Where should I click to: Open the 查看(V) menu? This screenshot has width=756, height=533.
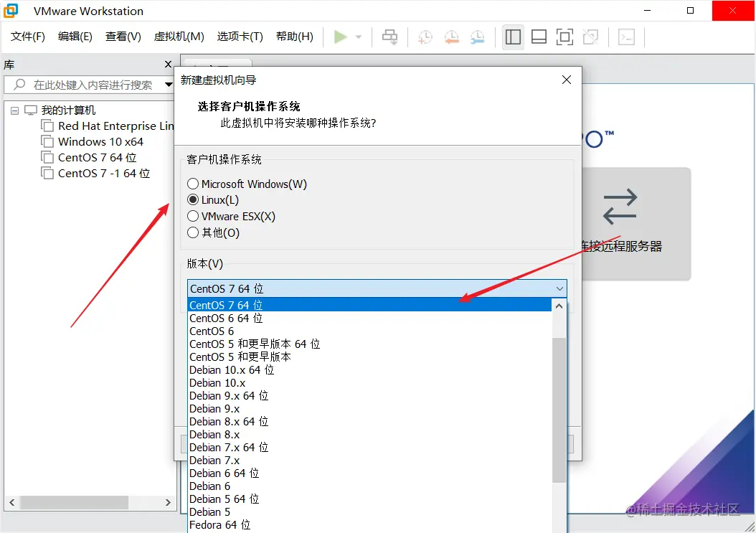[x=123, y=37]
